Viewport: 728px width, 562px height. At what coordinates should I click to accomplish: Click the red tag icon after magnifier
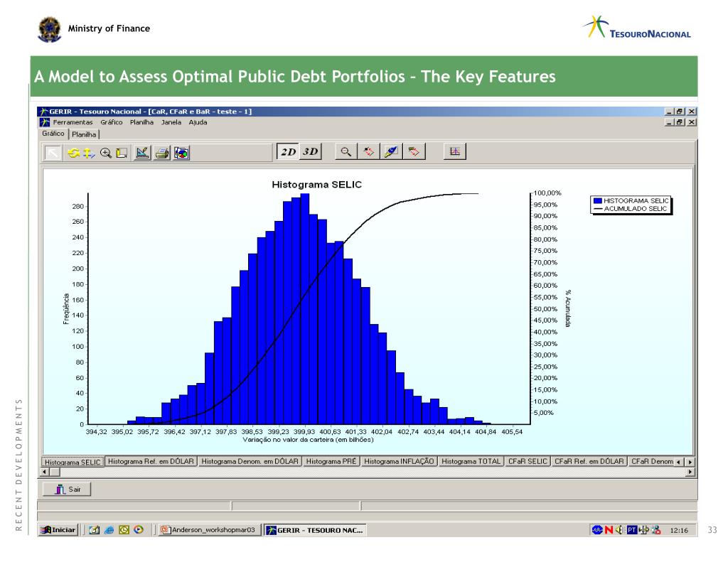point(369,151)
